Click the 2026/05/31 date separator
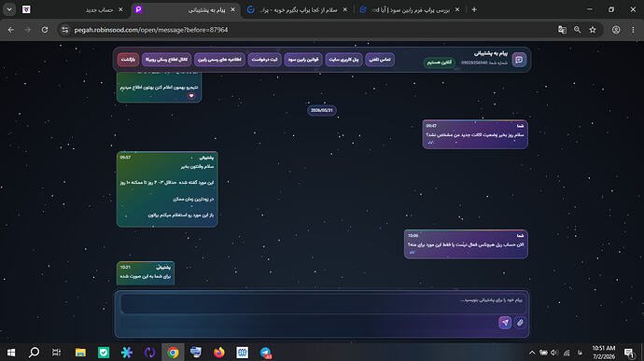644x361 pixels. click(322, 110)
